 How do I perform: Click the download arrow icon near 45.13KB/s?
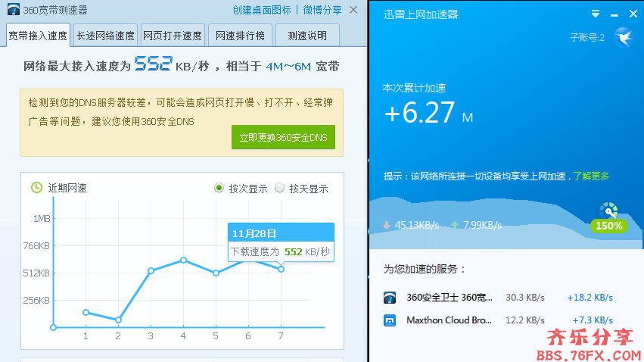(386, 225)
